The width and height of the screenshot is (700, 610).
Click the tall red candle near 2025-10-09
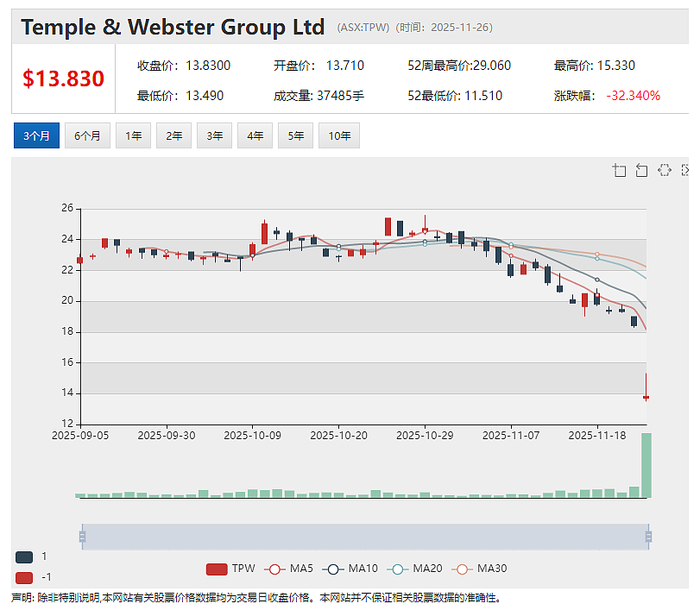[265, 233]
